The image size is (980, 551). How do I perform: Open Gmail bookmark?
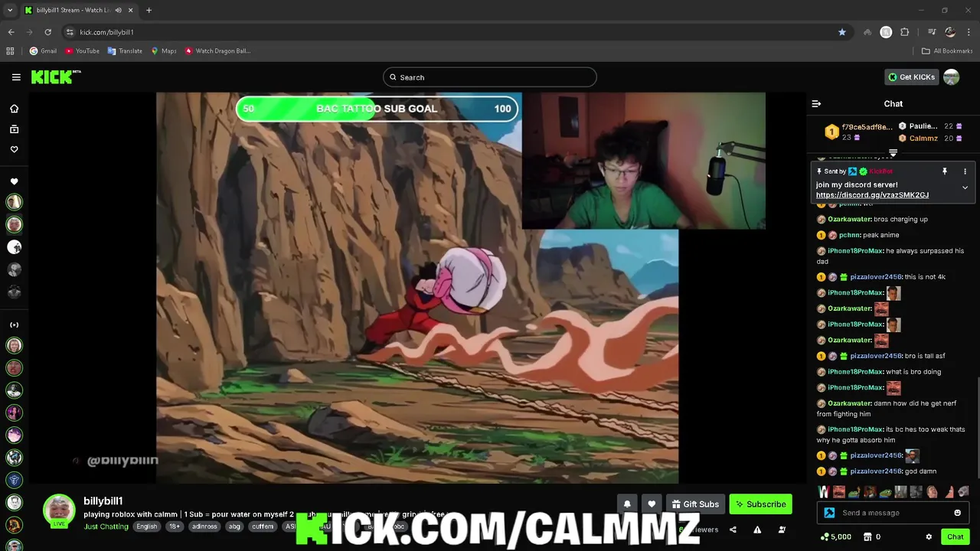43,51
